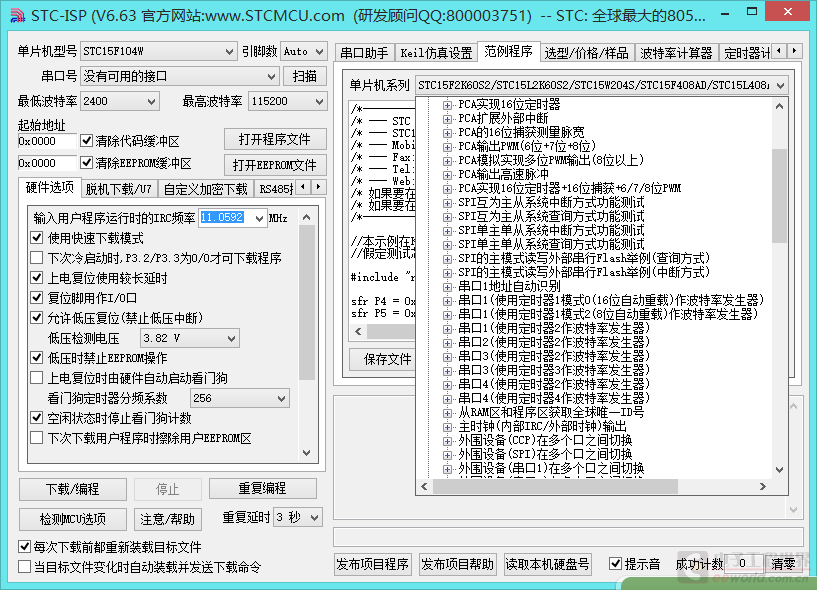Enable 下次冷启动时P3.2/P3.3为0/0才可下载程序
The image size is (817, 590).
point(36,257)
